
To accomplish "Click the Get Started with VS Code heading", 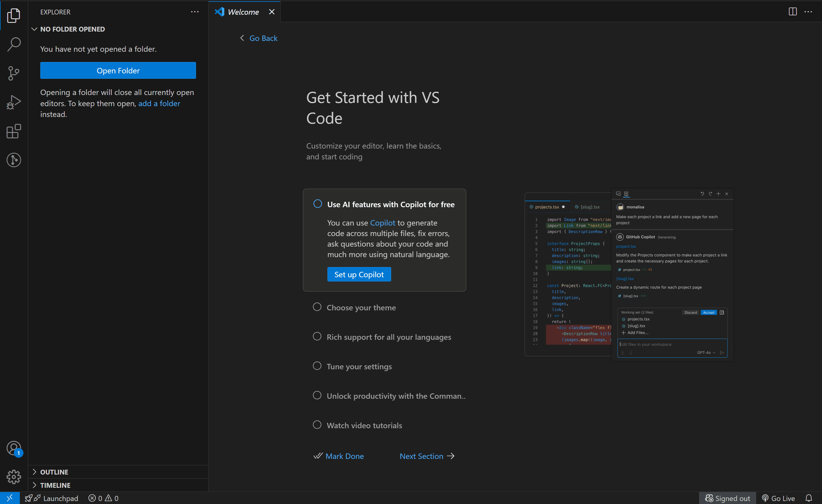I will coord(373,107).
